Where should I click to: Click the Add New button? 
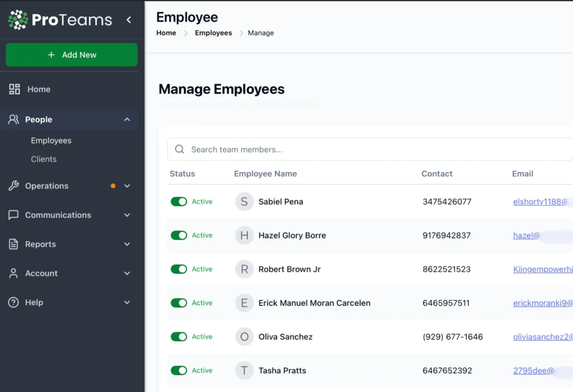click(x=71, y=55)
